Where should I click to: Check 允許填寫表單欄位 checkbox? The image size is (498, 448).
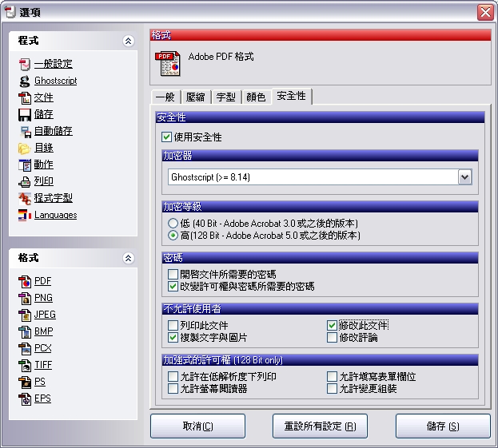pos(332,377)
